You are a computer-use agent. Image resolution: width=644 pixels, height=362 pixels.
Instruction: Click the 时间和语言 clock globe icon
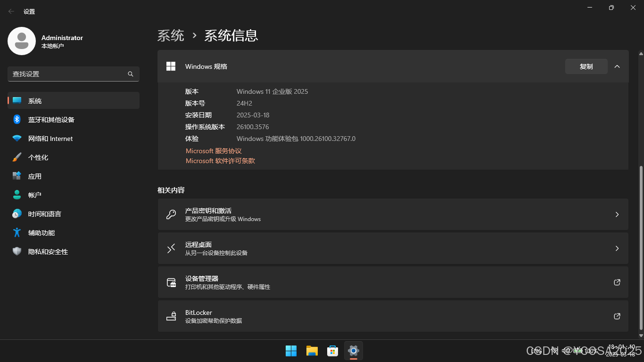pos(17,214)
